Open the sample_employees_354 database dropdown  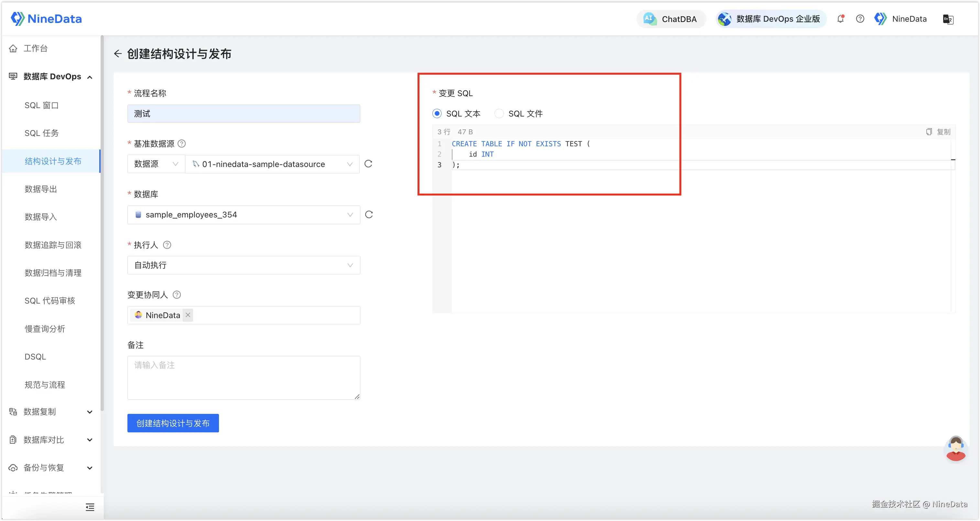[x=244, y=215]
